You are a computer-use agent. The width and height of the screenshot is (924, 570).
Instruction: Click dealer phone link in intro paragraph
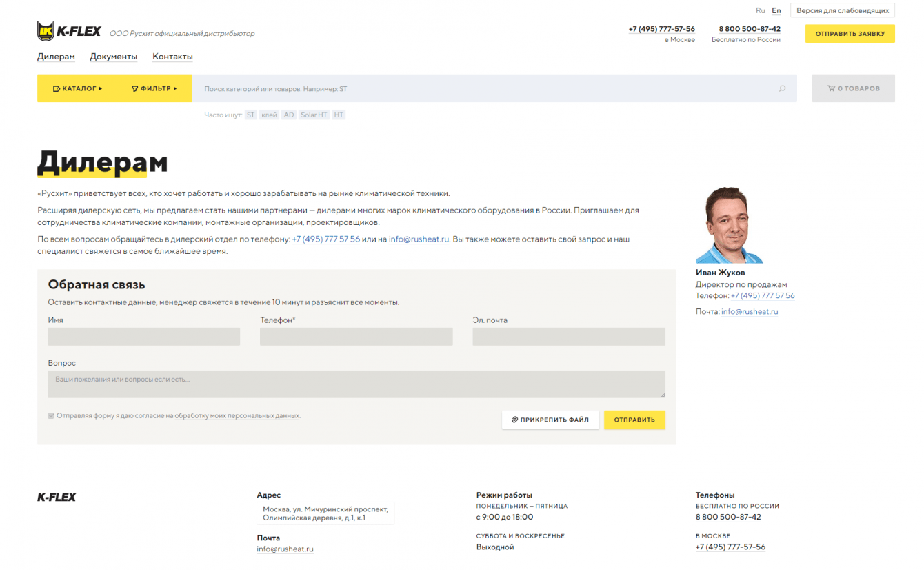[325, 239]
